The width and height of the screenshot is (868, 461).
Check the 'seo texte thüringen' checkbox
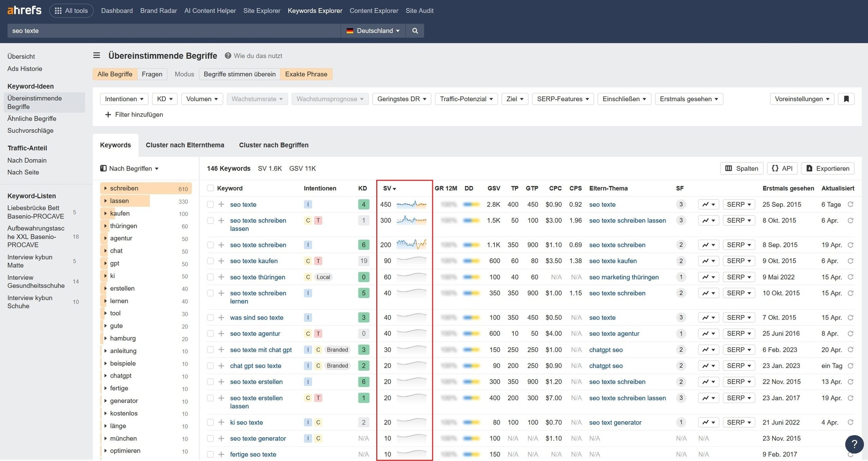point(210,277)
